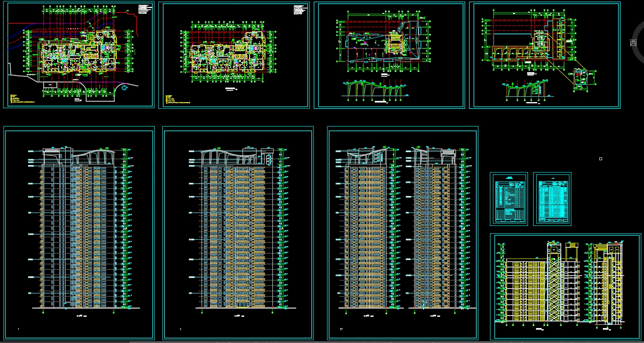Select the right small schedule table sheet
This screenshot has width=644, height=343.
point(552,199)
